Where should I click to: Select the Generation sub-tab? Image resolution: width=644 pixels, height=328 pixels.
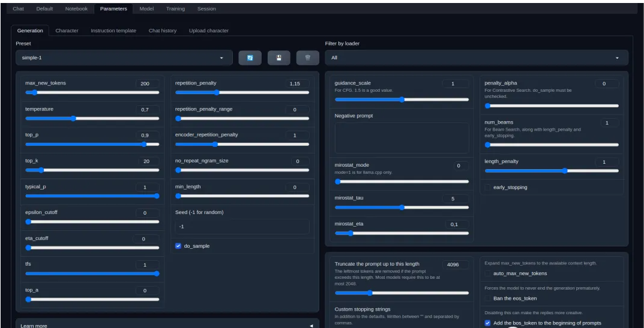[x=30, y=31]
